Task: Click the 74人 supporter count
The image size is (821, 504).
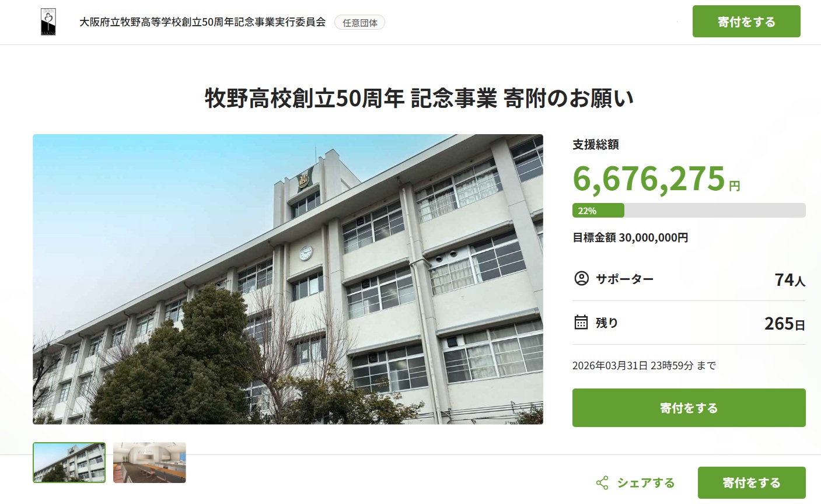Action: 790,280
